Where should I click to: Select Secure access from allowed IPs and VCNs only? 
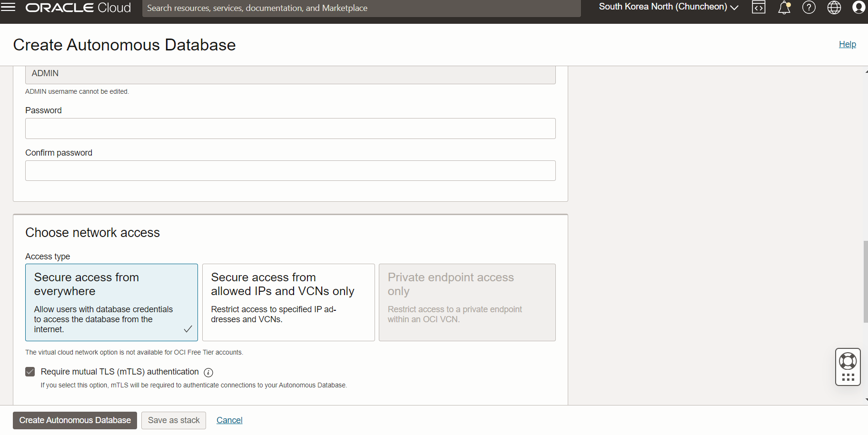(288, 302)
